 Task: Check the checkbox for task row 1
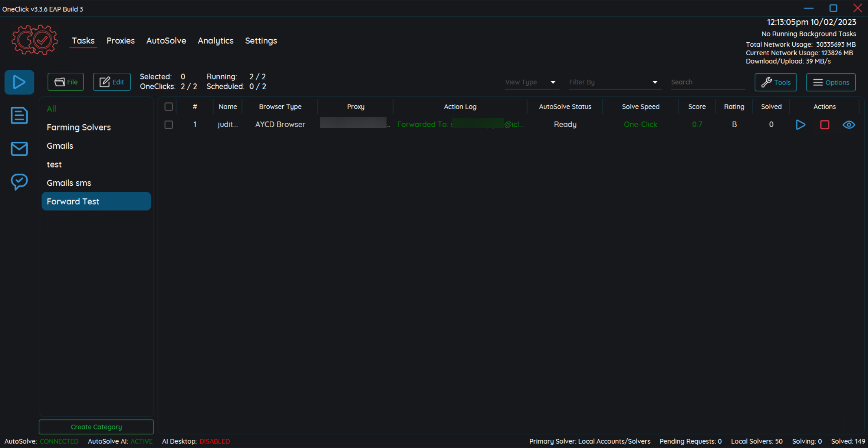coord(168,125)
